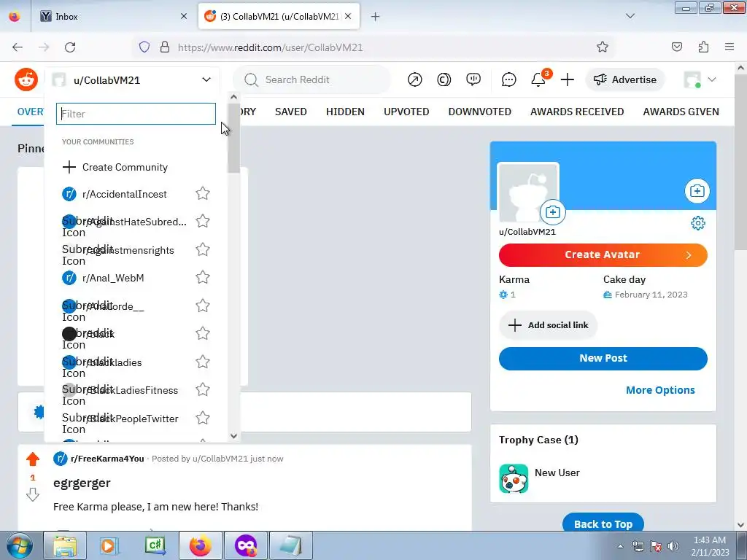Go back in Firefox history

pos(18,47)
